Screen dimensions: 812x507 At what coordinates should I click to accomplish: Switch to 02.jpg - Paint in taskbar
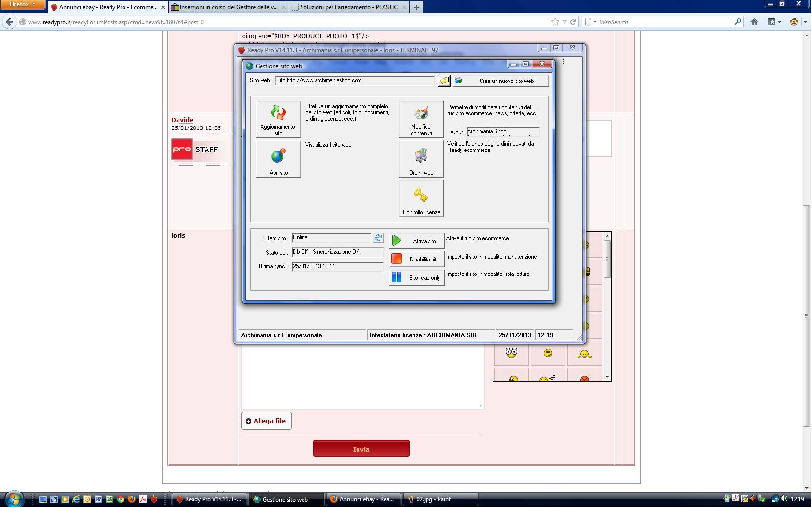(441, 499)
